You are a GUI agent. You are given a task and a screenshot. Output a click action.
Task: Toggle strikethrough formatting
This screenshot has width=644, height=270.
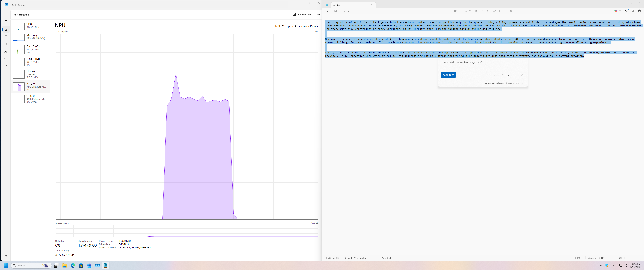pos(488,11)
